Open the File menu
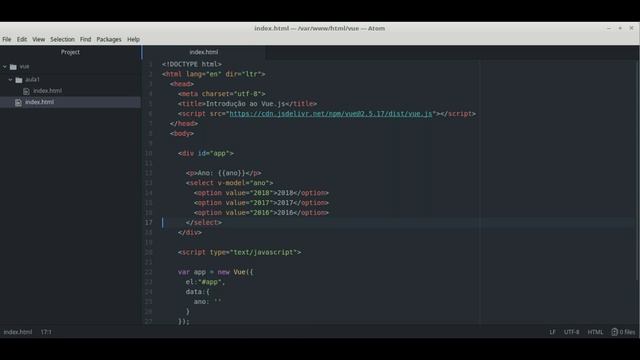 coord(7,39)
